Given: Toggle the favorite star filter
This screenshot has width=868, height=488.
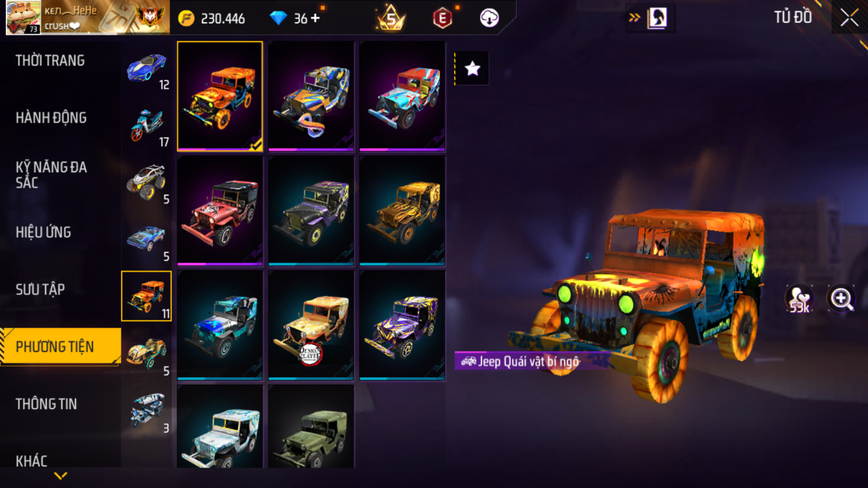Looking at the screenshot, I should click(x=471, y=68).
